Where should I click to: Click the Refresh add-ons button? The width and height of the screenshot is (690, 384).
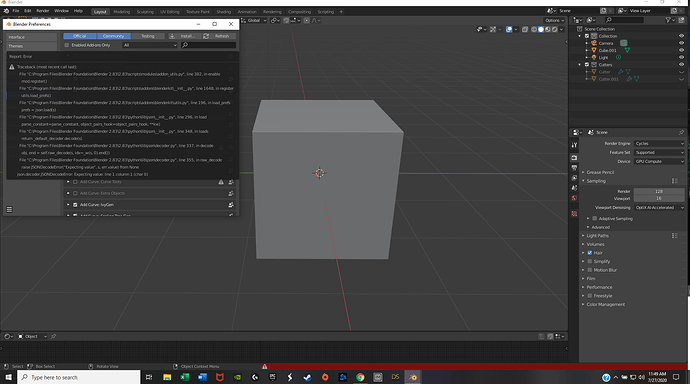pyautogui.click(x=219, y=36)
